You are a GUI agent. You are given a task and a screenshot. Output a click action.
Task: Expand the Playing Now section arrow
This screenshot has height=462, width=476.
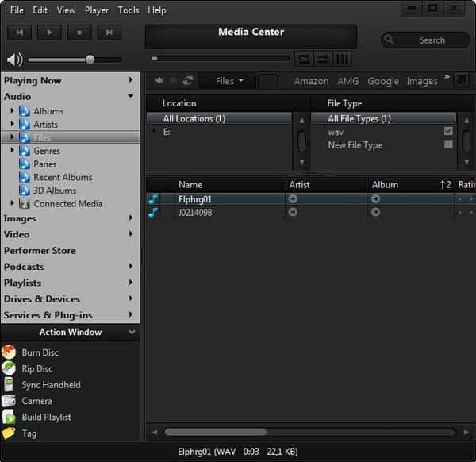tap(131, 79)
